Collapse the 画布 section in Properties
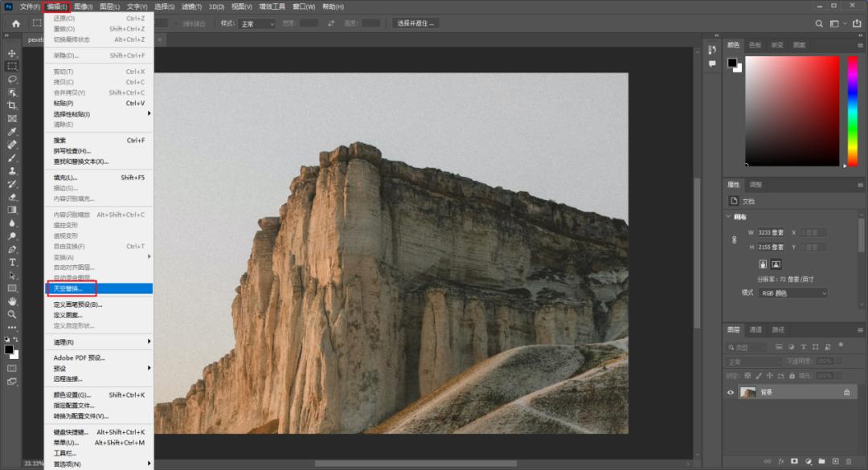868x470 pixels. pos(729,217)
